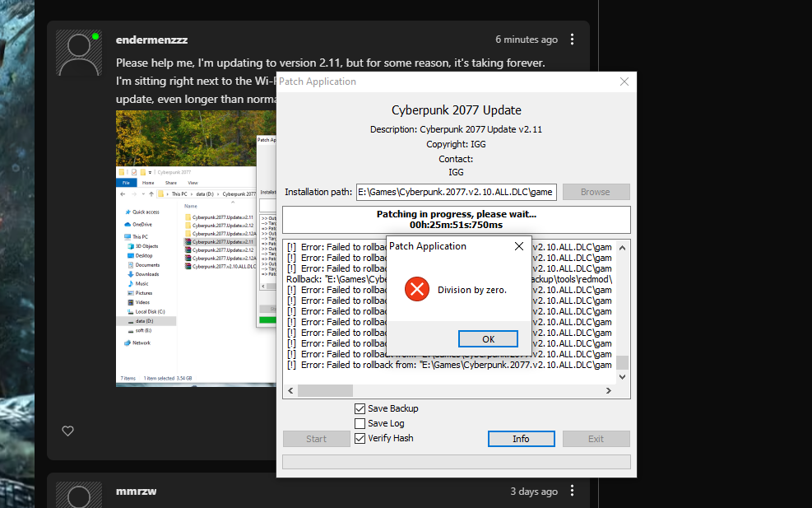The height and width of the screenshot is (508, 812).
Task: Click the log's horizontal scrollbar thumb
Action: click(325, 391)
